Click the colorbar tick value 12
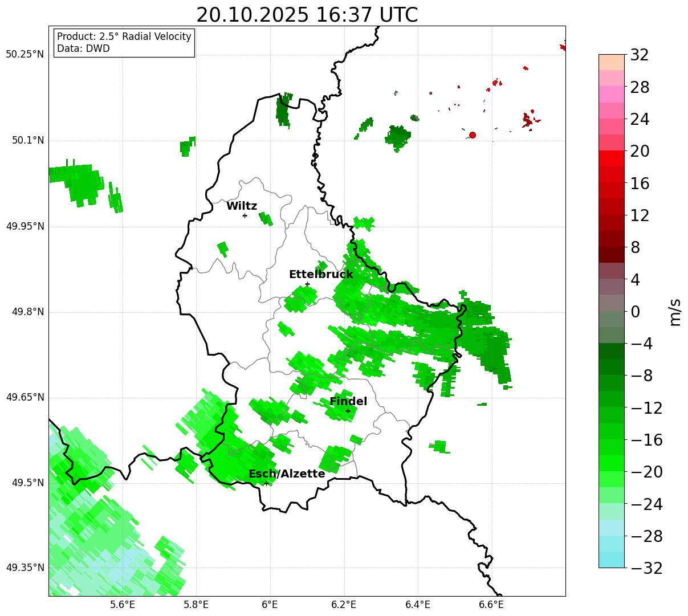Screen dimensions: 688x616 [x=640, y=215]
